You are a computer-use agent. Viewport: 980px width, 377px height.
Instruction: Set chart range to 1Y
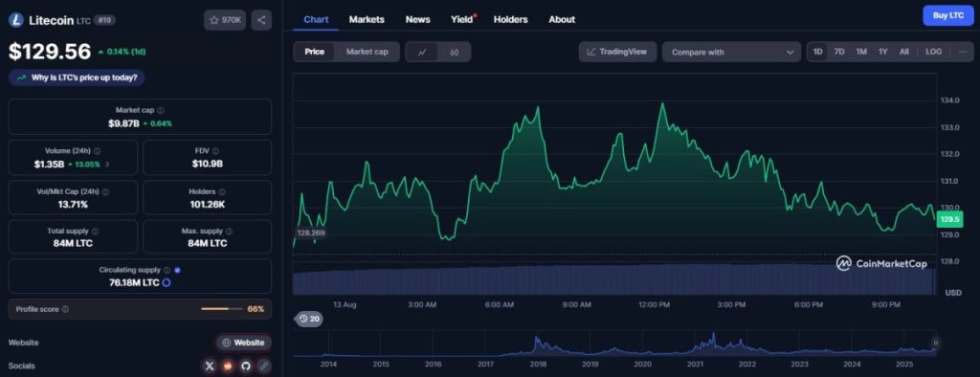[882, 52]
